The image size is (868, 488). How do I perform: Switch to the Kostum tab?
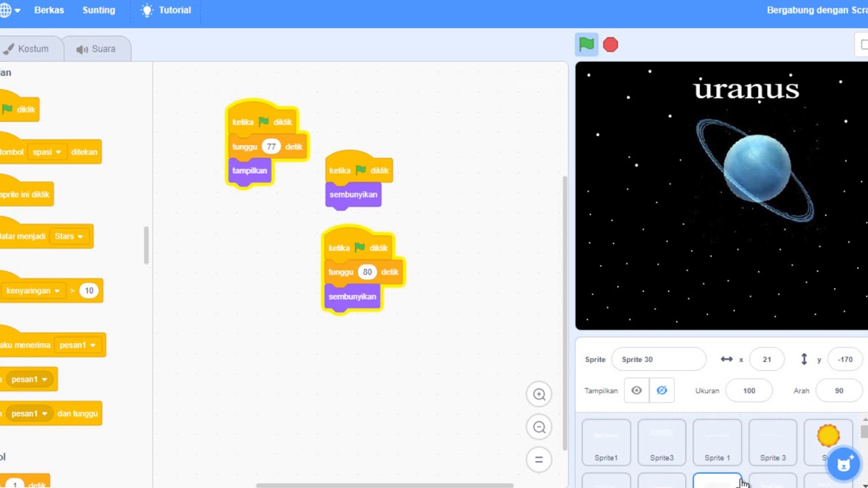tap(27, 49)
